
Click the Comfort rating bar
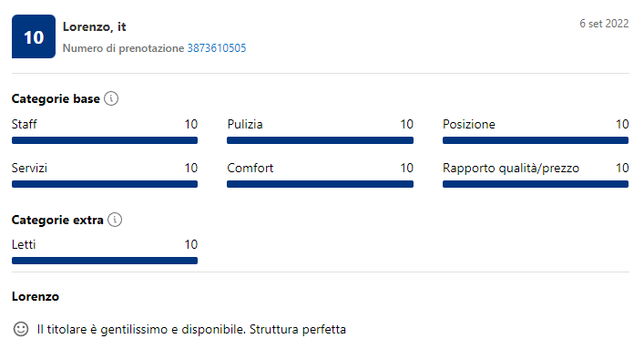point(320,184)
